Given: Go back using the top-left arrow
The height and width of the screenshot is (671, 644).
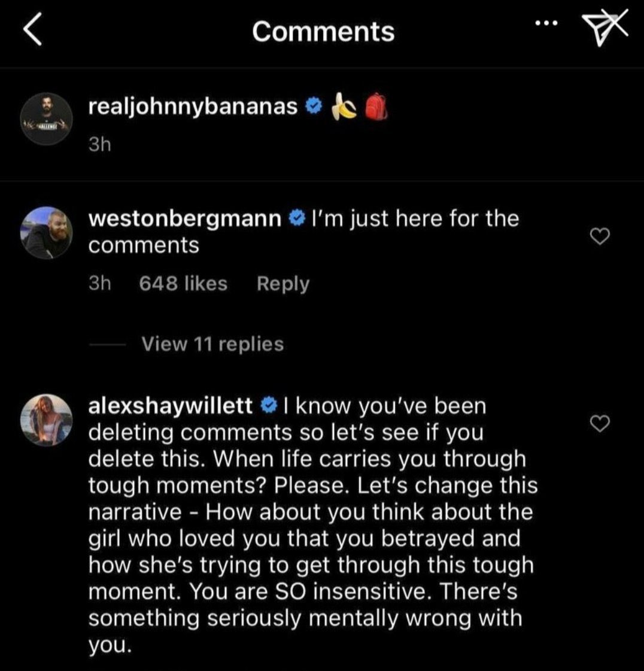Looking at the screenshot, I should (x=33, y=30).
